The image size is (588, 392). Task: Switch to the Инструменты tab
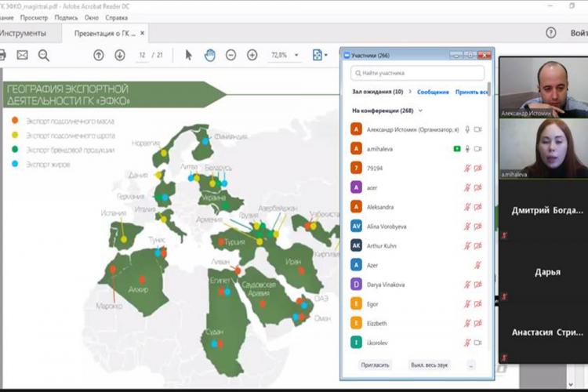22,34
